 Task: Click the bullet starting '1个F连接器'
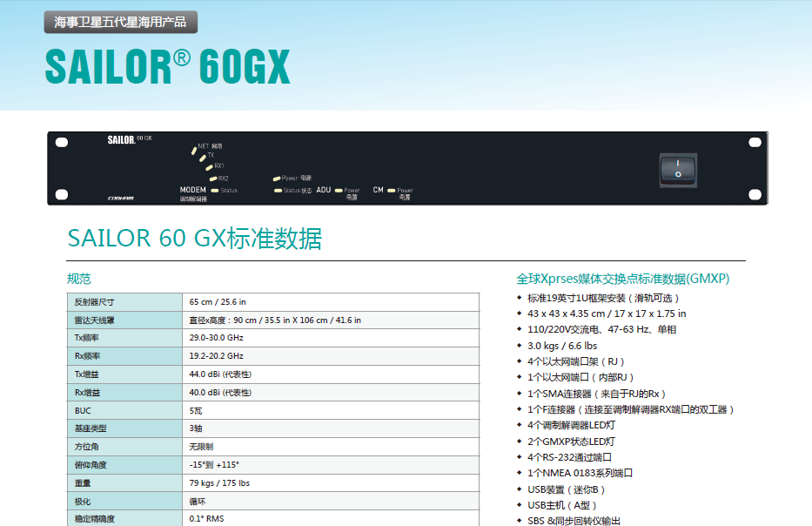[631, 409]
